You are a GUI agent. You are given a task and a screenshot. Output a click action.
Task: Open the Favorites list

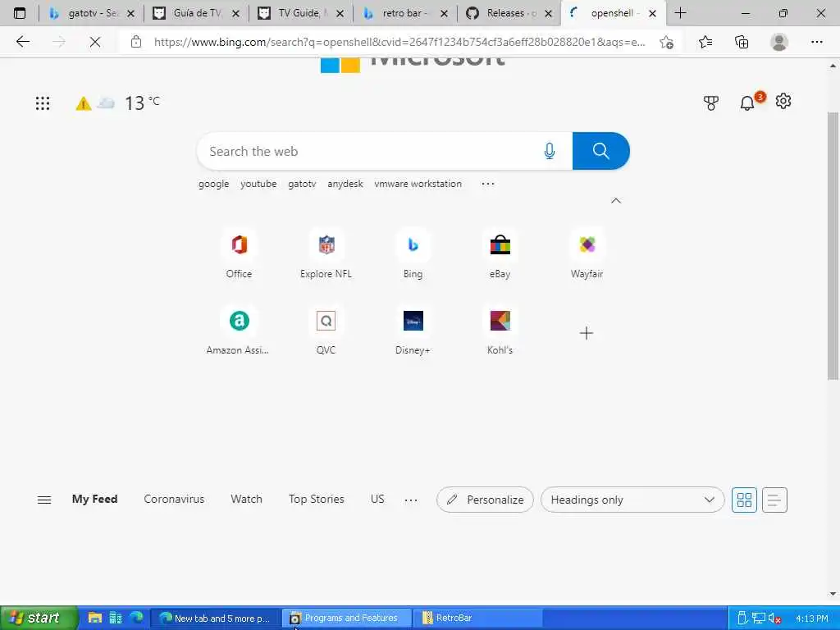pyautogui.click(x=705, y=42)
